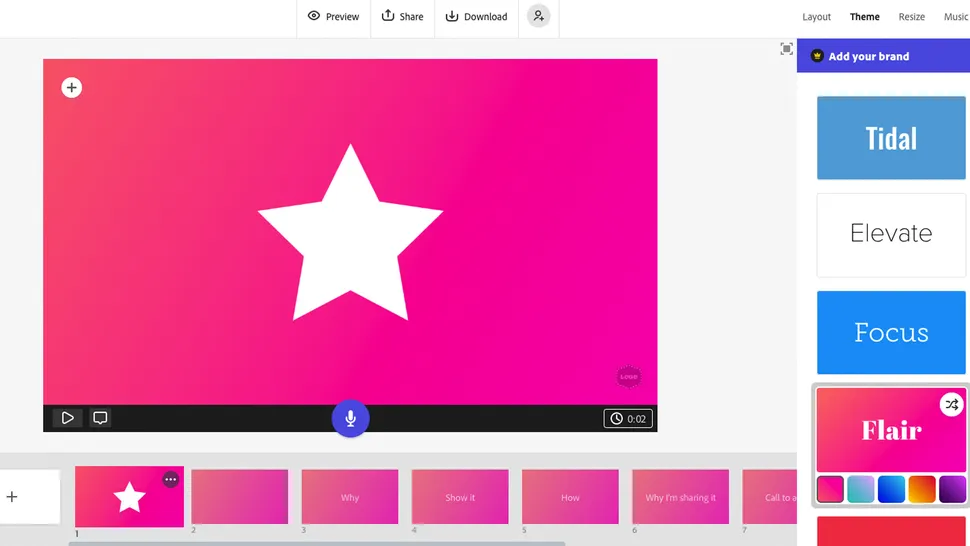Open the slide notes speech bubble icon
Screen dimensions: 970x546
pos(100,418)
